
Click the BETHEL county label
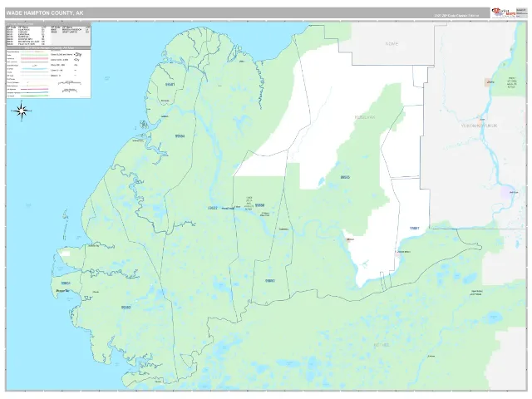point(382,345)
